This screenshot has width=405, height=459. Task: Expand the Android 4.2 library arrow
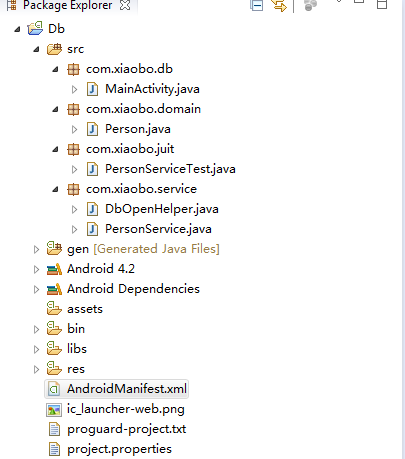[x=36, y=269]
